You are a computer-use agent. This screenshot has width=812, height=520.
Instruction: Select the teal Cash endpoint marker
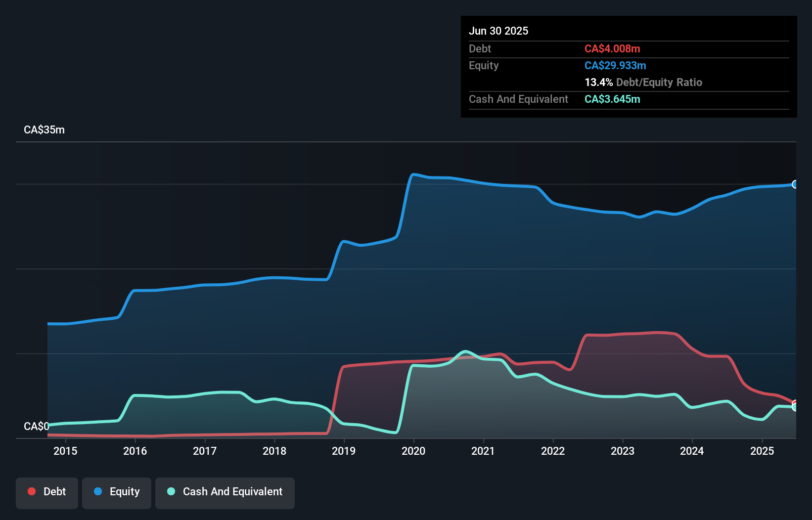(x=795, y=407)
